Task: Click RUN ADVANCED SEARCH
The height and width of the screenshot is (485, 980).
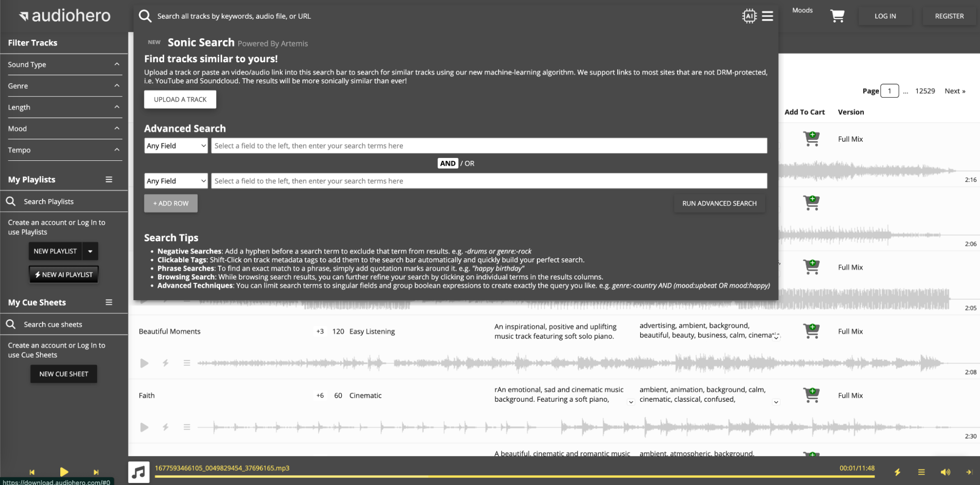Action: [719, 203]
